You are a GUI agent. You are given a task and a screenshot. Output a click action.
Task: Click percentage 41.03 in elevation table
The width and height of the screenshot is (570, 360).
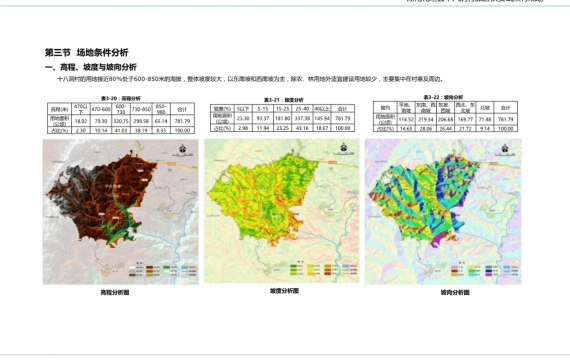point(121,130)
